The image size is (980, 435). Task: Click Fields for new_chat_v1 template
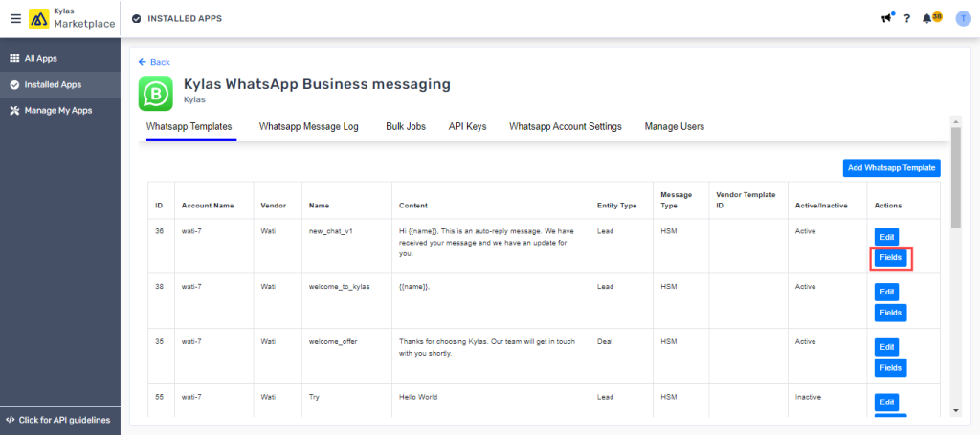(x=890, y=258)
